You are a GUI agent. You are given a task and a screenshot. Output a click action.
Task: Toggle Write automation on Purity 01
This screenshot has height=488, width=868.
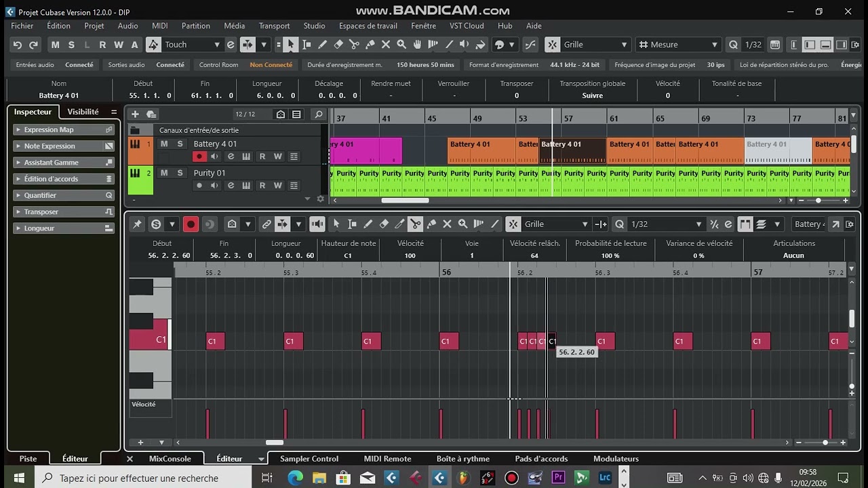point(277,186)
